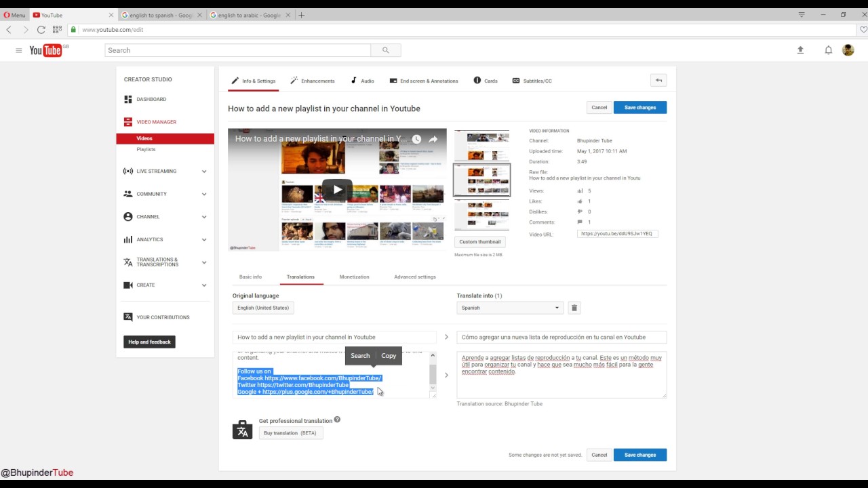This screenshot has height=488, width=868.
Task: Switch to Audio tab
Action: 362,81
